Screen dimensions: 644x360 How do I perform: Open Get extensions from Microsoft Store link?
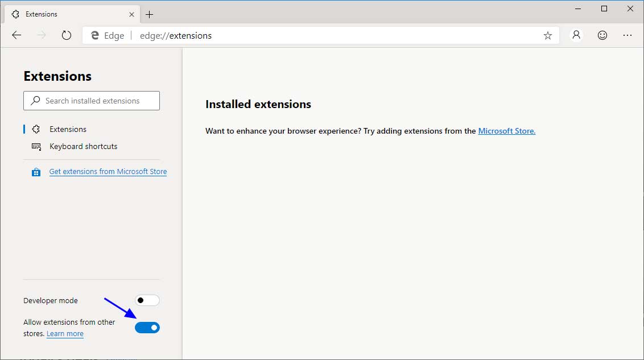pos(108,171)
